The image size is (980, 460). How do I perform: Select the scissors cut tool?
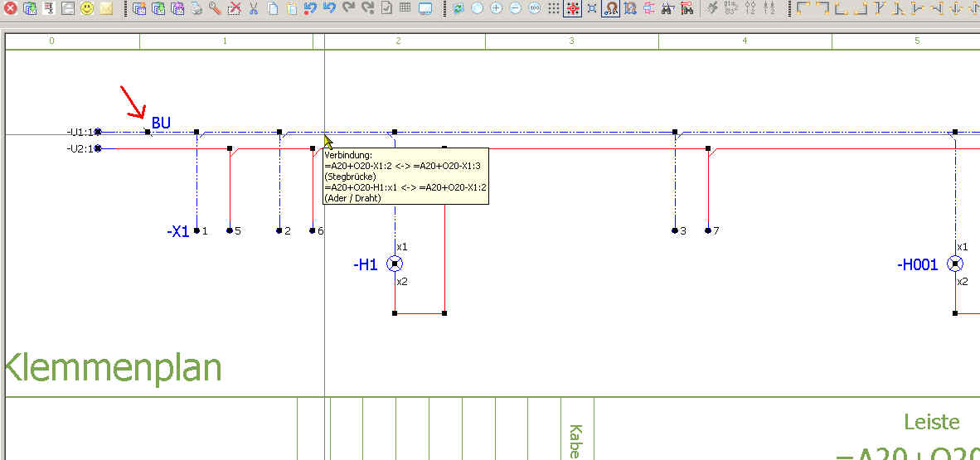pyautogui.click(x=254, y=9)
